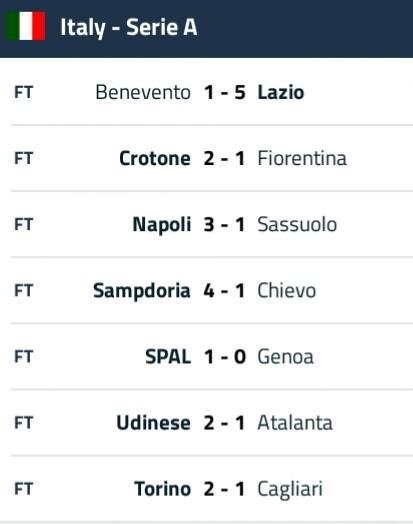Select the Sampdoria team name

point(142,290)
